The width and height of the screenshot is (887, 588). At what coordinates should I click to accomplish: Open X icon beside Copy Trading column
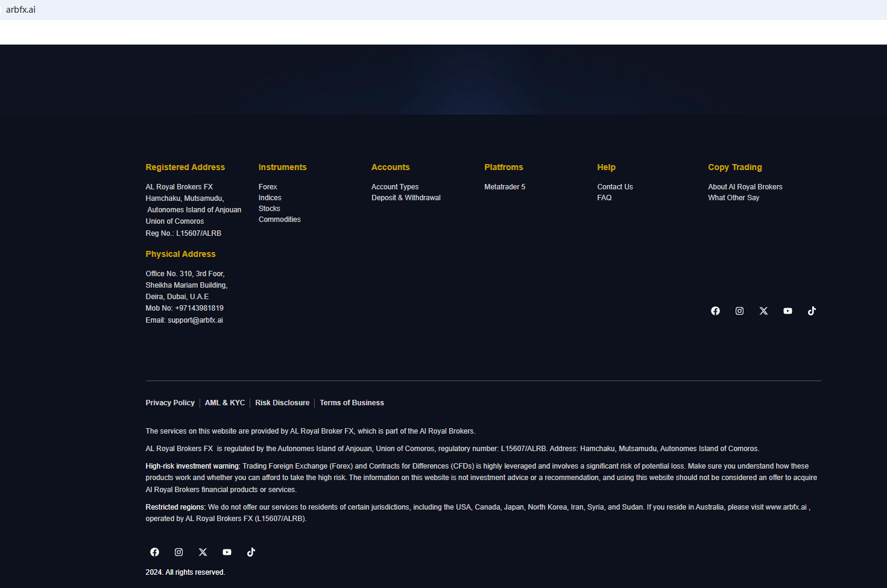point(763,311)
